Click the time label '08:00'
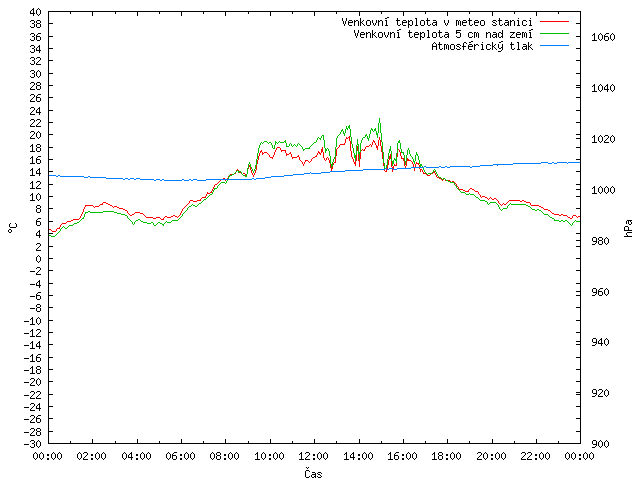640x480 pixels. pyautogui.click(x=225, y=456)
